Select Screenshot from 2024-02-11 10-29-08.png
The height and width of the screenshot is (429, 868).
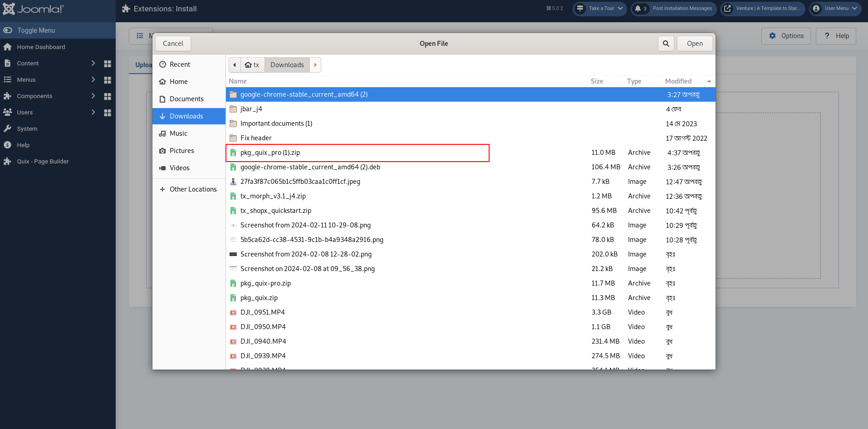click(x=471, y=225)
